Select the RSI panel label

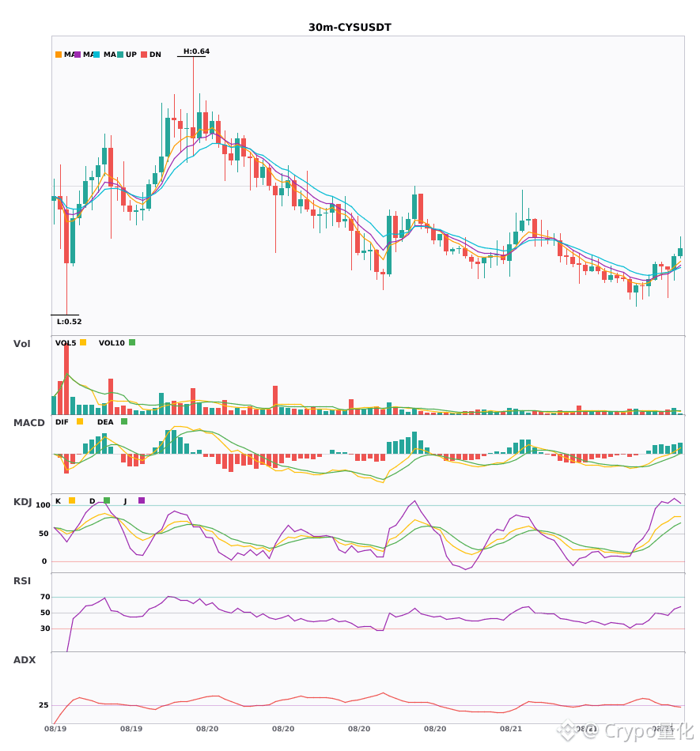pyautogui.click(x=22, y=581)
